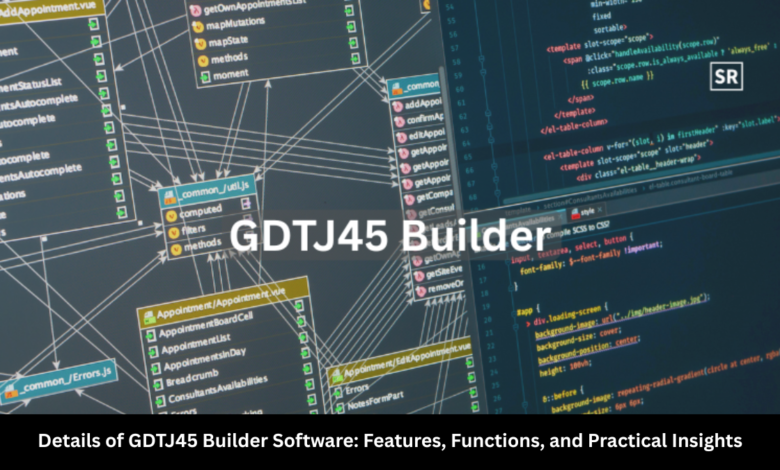This screenshot has width=780, height=470.
Task: Toggle the fold arrow beside div.loading-screen
Action: coord(528,324)
